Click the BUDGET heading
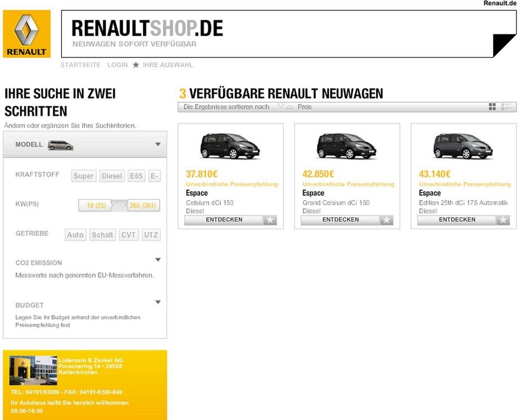 [30, 305]
